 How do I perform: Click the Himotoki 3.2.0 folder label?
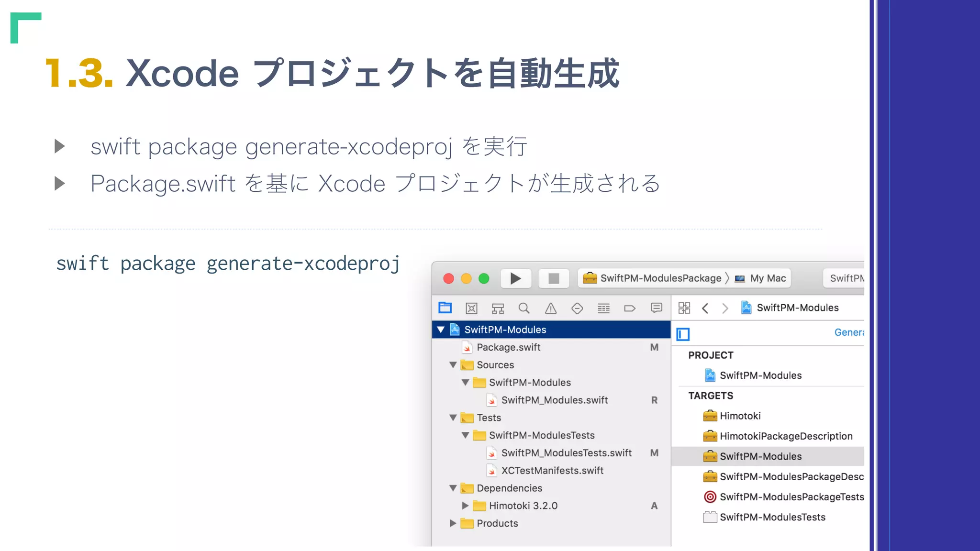[523, 506]
